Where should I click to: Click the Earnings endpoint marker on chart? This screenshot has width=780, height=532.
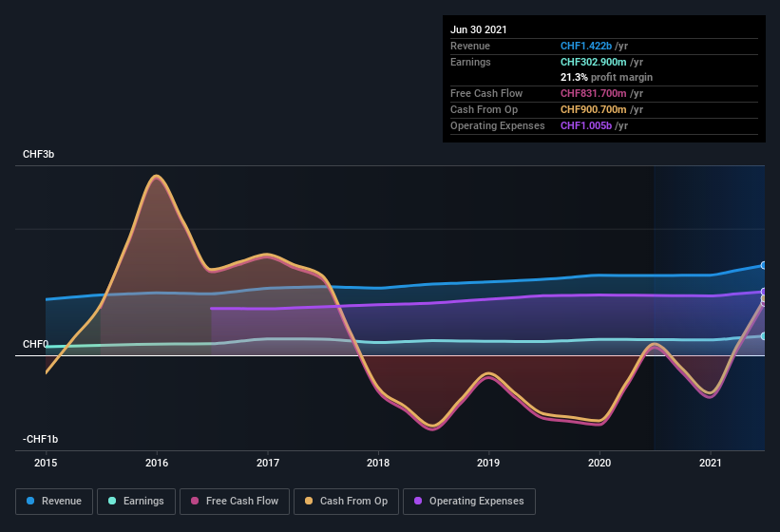click(x=764, y=335)
